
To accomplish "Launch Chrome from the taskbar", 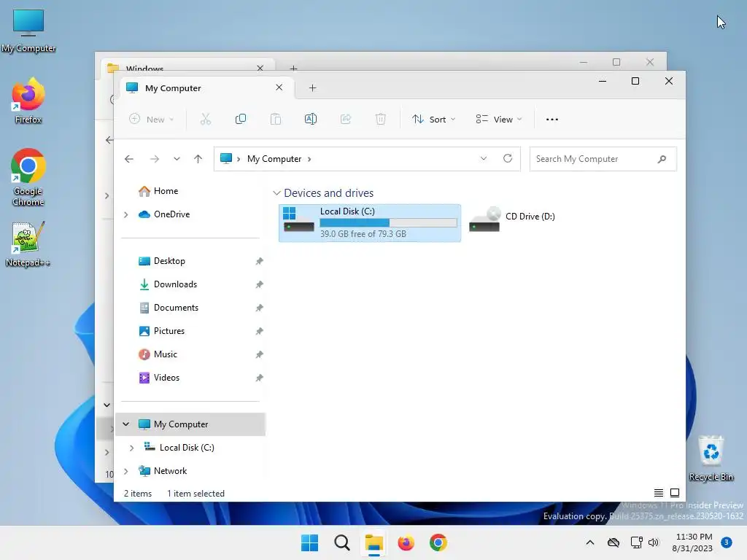I will click(438, 542).
